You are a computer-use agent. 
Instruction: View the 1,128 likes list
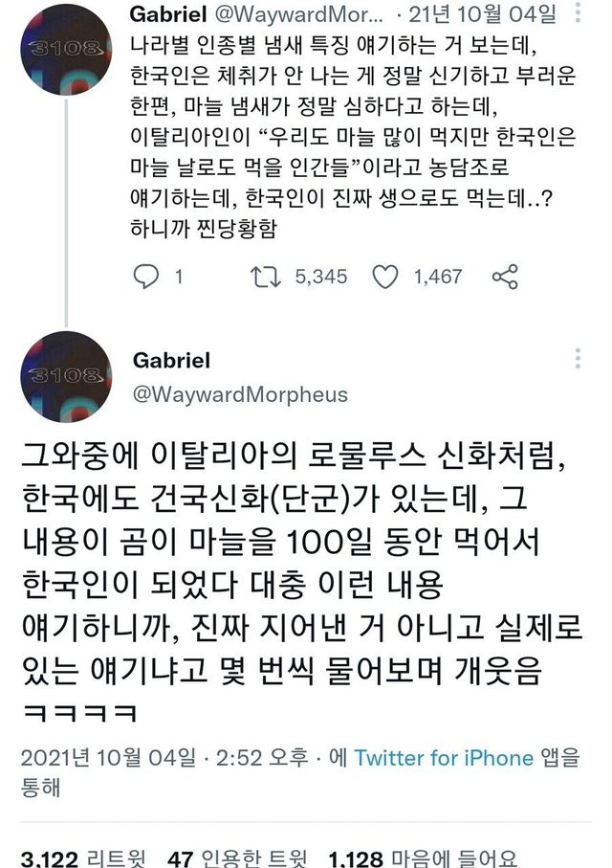click(x=423, y=857)
